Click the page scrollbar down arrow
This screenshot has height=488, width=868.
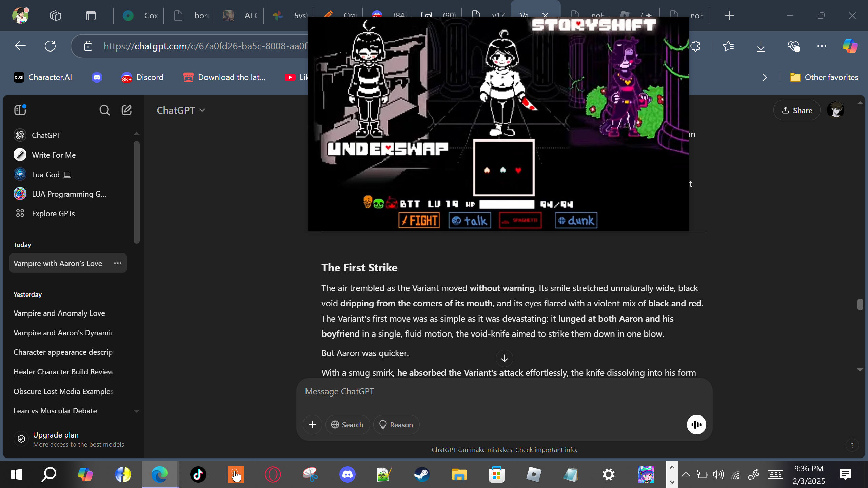point(860,370)
